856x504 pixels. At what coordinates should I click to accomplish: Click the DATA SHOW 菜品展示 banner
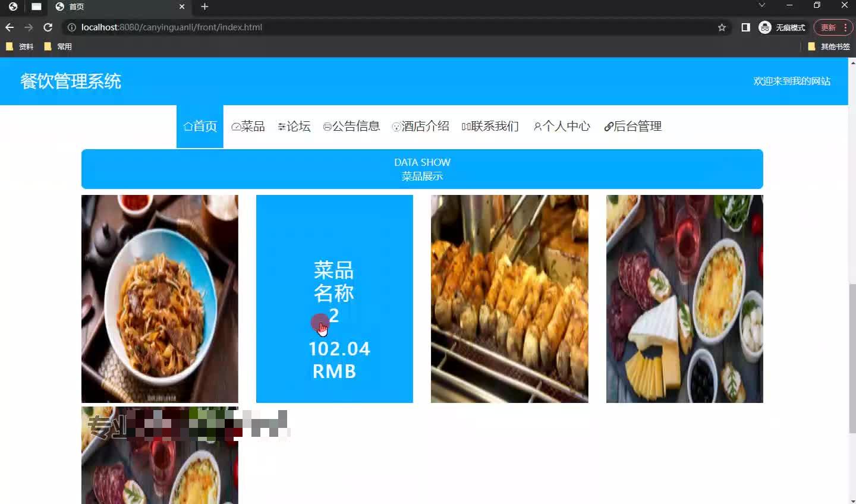coord(422,169)
